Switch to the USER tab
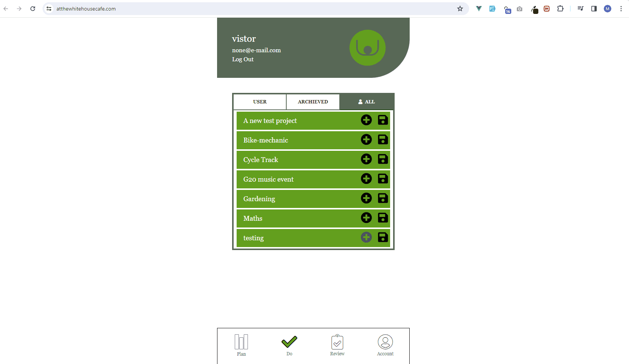 (x=260, y=102)
